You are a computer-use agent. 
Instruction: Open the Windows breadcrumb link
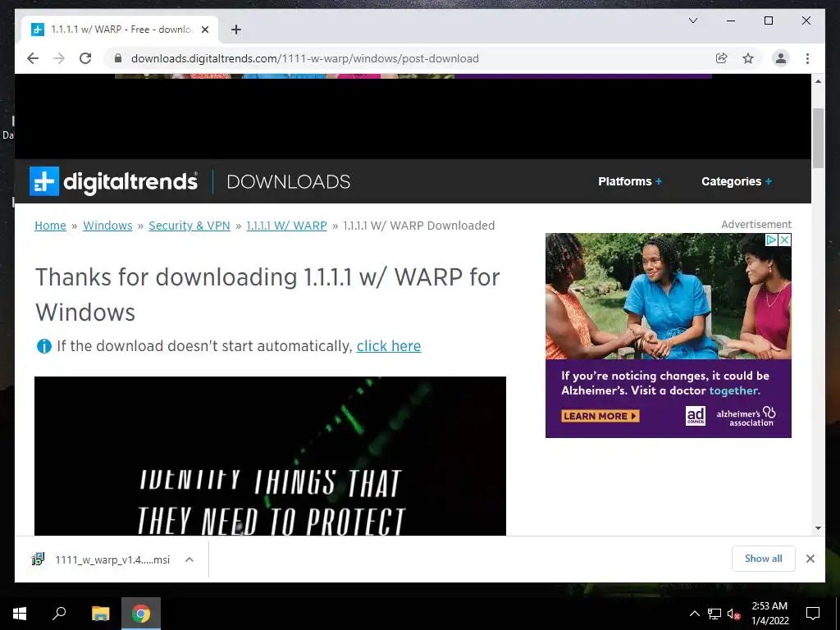(x=107, y=226)
